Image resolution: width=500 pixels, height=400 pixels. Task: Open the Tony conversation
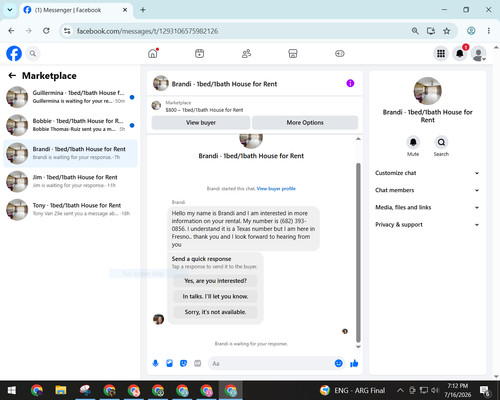pyautogui.click(x=70, y=210)
